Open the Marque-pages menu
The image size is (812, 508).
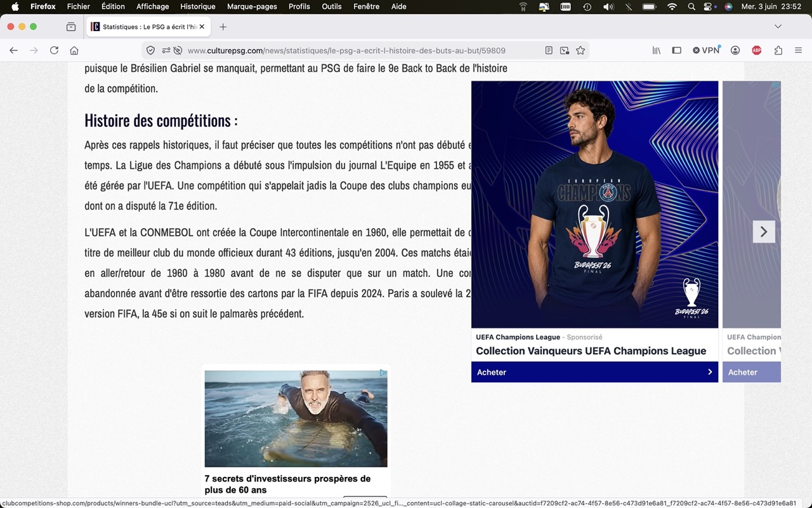click(x=252, y=7)
